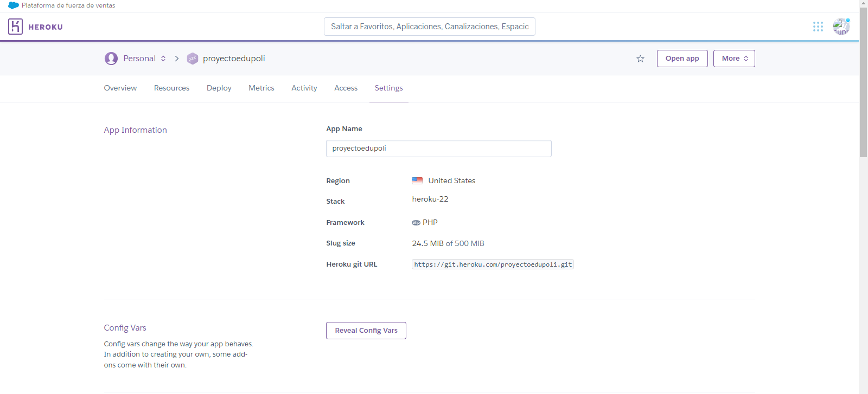Favorite the app with the star icon

[640, 59]
